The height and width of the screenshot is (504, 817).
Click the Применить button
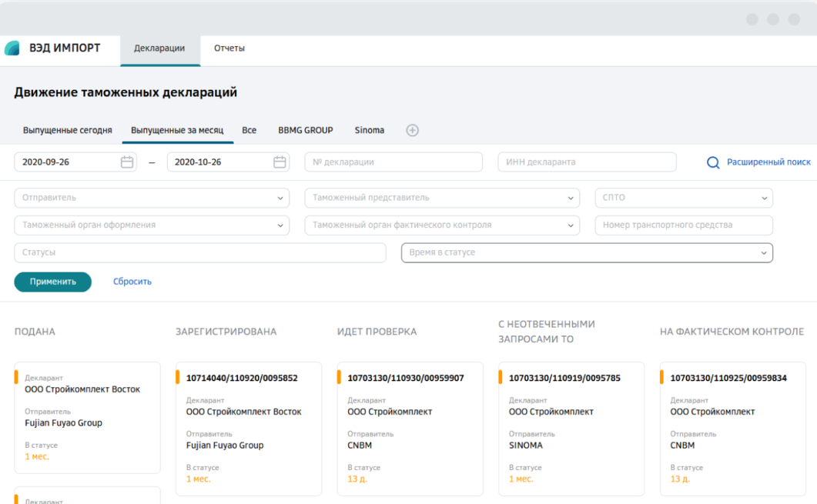point(52,282)
